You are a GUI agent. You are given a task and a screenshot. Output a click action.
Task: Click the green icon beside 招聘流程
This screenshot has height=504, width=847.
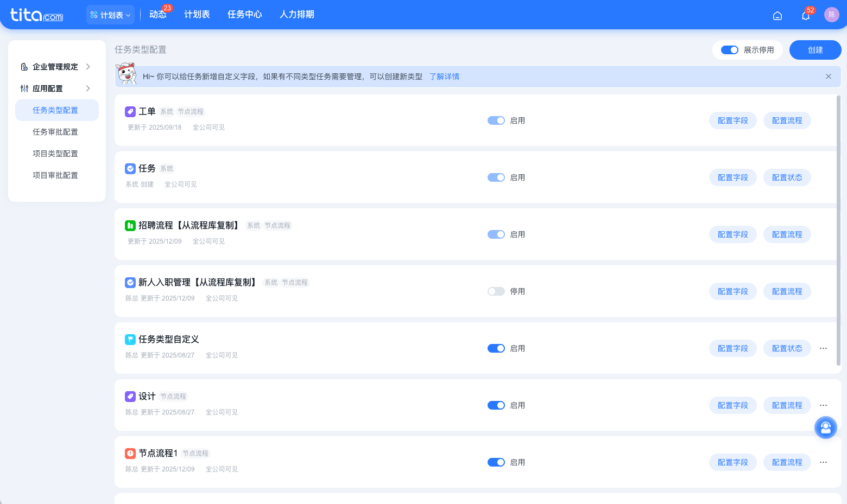point(130,226)
